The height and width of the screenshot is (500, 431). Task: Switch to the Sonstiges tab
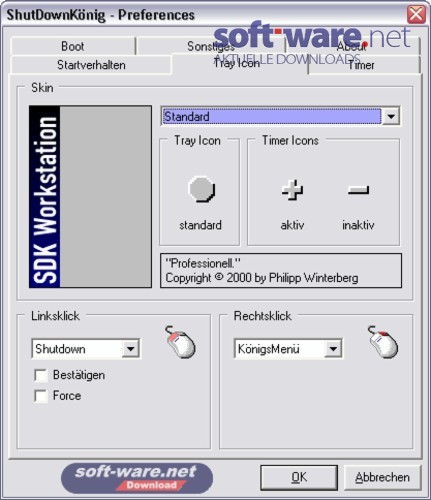pos(211,46)
